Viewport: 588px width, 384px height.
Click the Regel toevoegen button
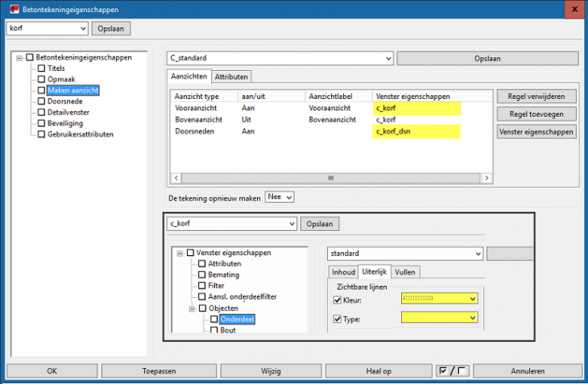pos(536,114)
